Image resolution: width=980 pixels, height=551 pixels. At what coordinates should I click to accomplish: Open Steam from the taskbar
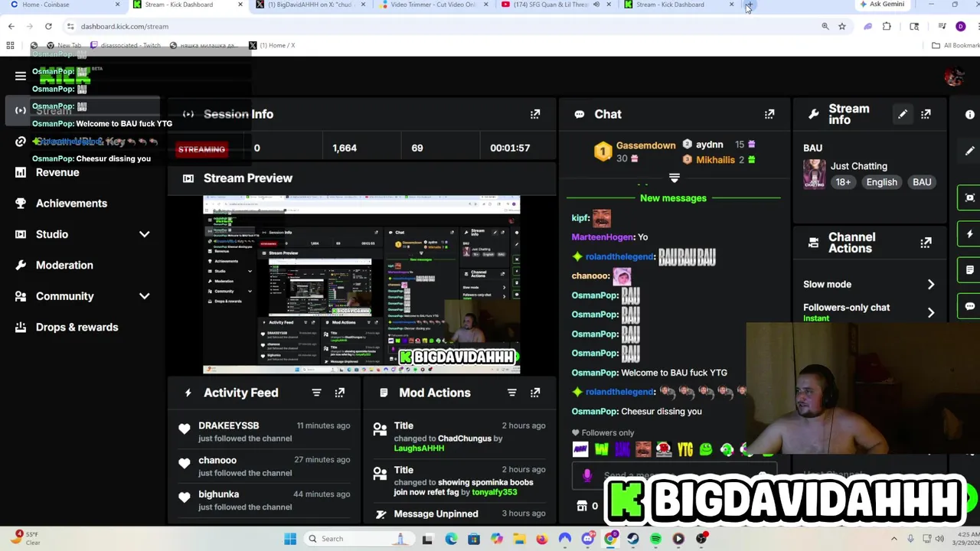click(633, 539)
